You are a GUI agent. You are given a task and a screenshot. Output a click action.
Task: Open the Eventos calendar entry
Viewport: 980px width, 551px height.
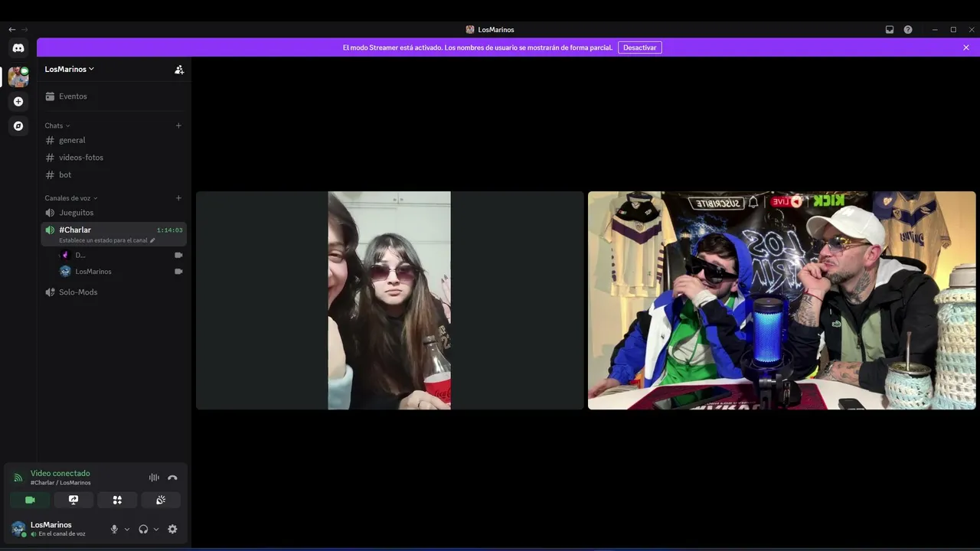(114, 96)
